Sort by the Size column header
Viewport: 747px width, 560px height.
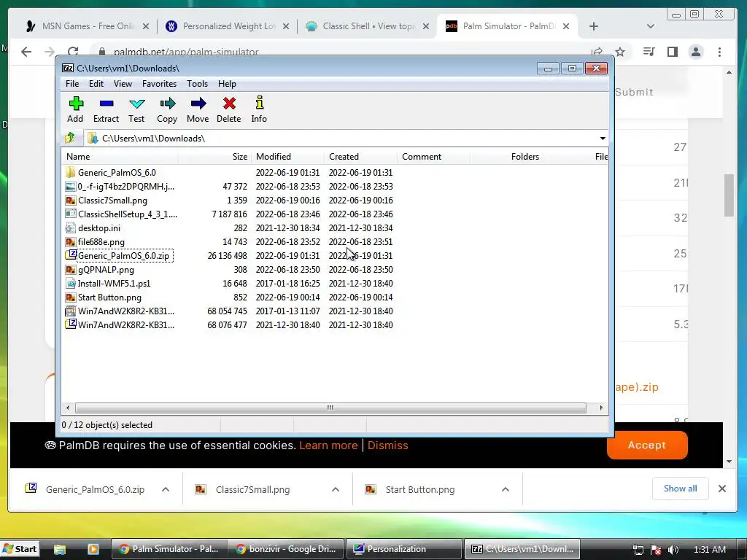coord(215,157)
